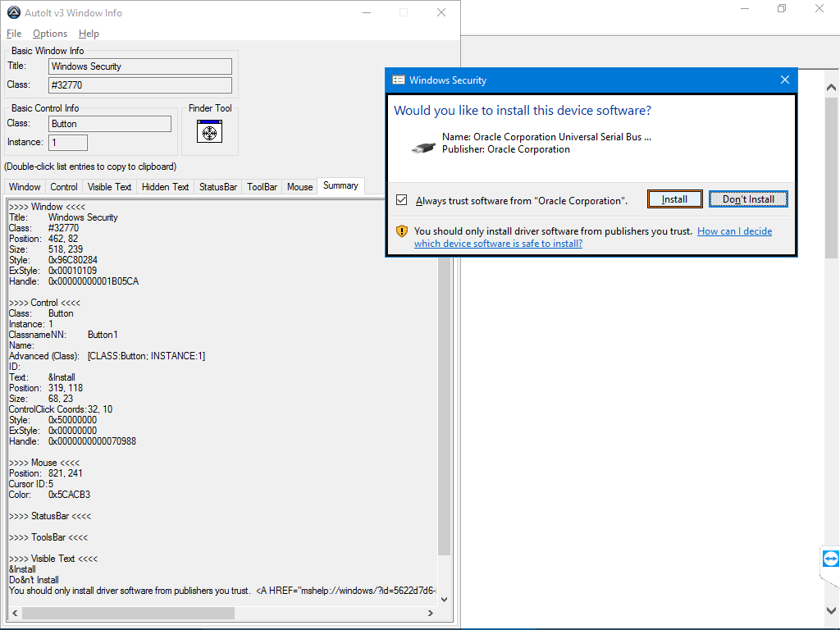This screenshot has height=630, width=840.
Task: Click the AutoIt logo in title bar
Action: click(x=13, y=12)
